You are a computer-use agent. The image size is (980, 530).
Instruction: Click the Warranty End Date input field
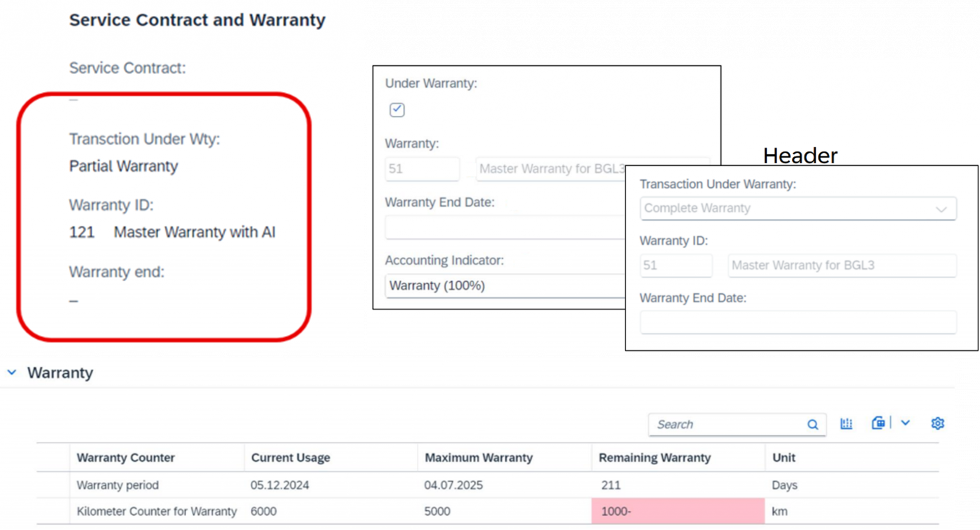pyautogui.click(x=797, y=322)
